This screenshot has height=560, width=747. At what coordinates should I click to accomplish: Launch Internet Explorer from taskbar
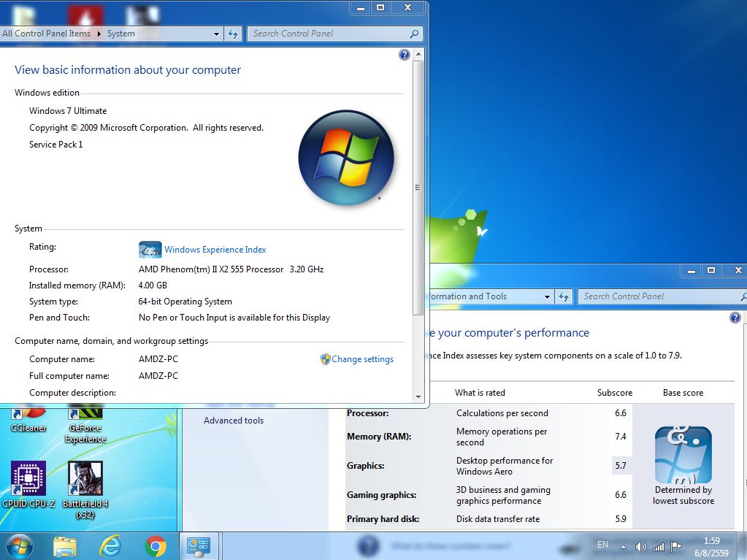pyautogui.click(x=110, y=546)
